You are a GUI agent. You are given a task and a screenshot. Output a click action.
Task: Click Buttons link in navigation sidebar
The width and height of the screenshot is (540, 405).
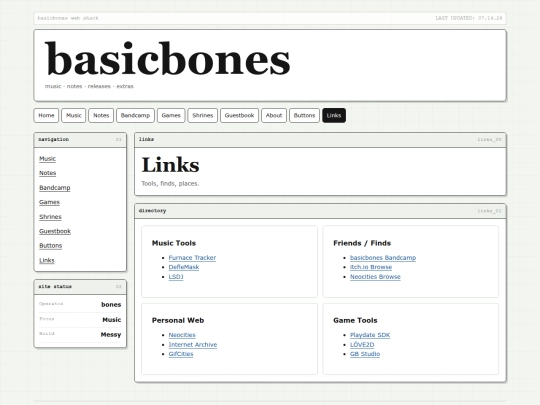pyautogui.click(x=51, y=246)
